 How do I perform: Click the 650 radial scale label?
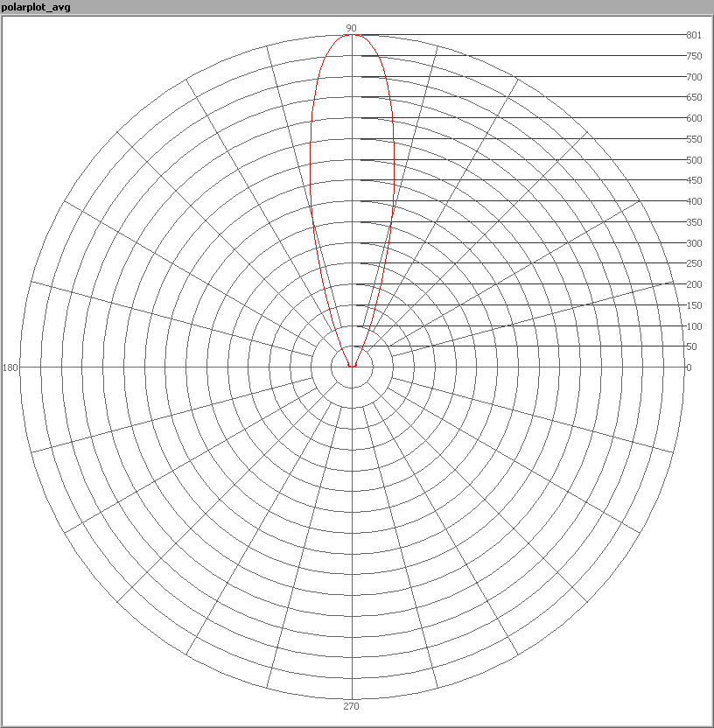click(x=694, y=97)
